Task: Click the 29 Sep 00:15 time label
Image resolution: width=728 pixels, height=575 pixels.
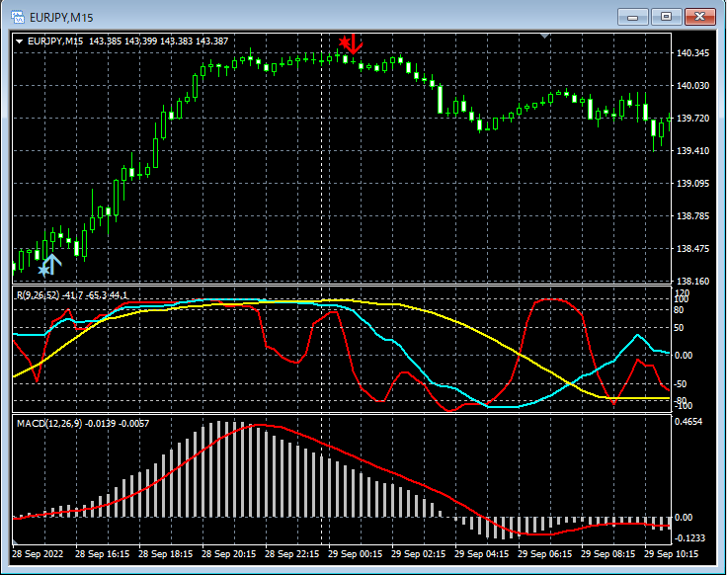Action: 356,554
